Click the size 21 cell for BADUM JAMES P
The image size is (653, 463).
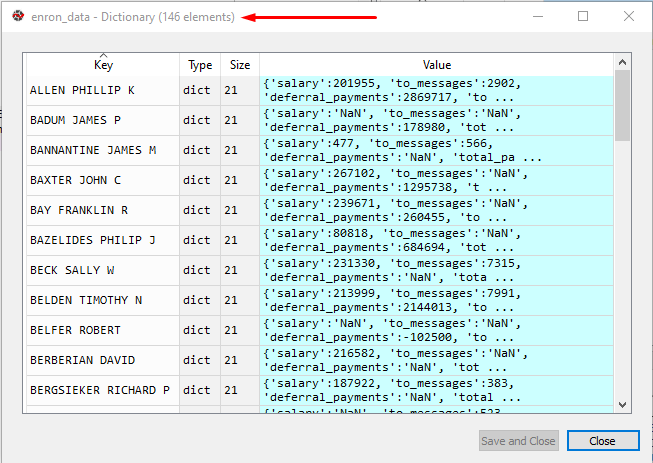coord(240,120)
